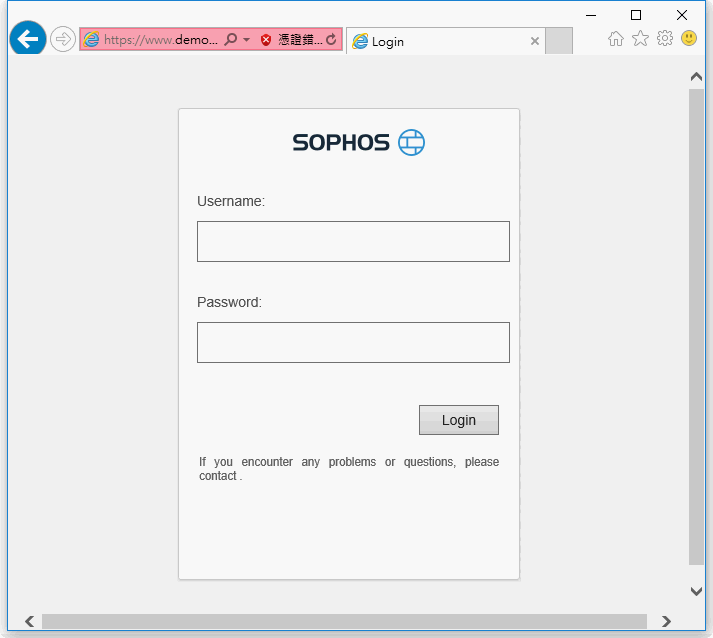Screen dimensions: 713x638
Task: Click the search magnifier in address bar
Action: [231, 39]
